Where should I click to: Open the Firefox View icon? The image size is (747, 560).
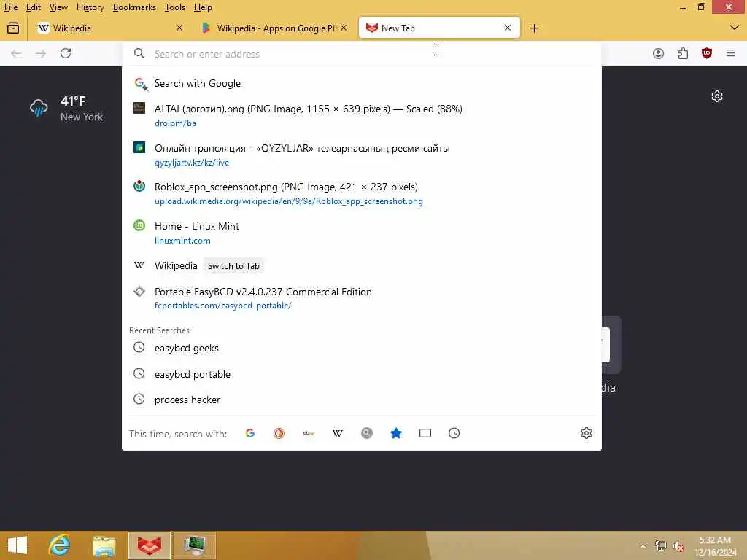(13, 28)
